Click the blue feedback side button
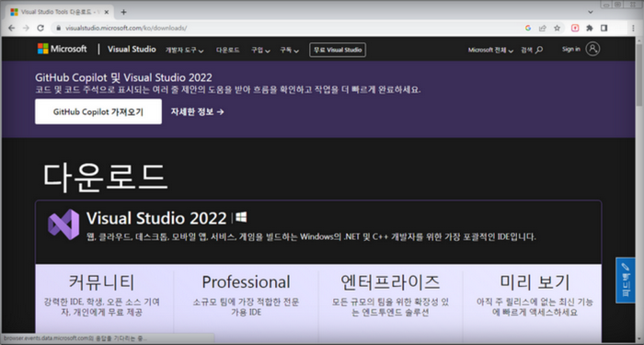The width and height of the screenshot is (644, 345). coord(625,280)
